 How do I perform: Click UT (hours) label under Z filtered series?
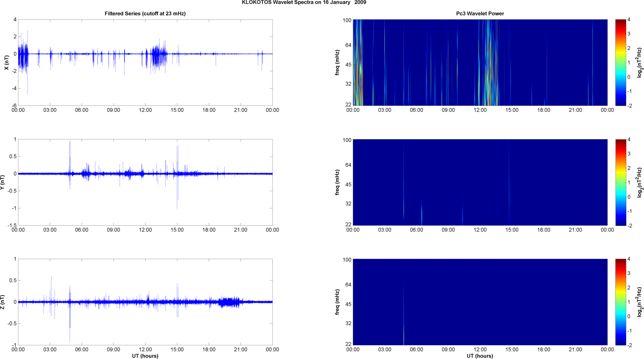coord(145,356)
